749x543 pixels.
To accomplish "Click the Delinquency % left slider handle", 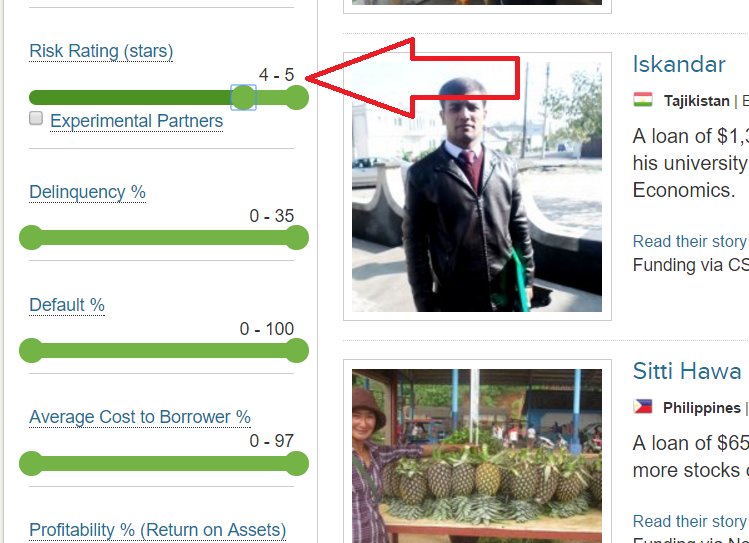I will tap(31, 237).
